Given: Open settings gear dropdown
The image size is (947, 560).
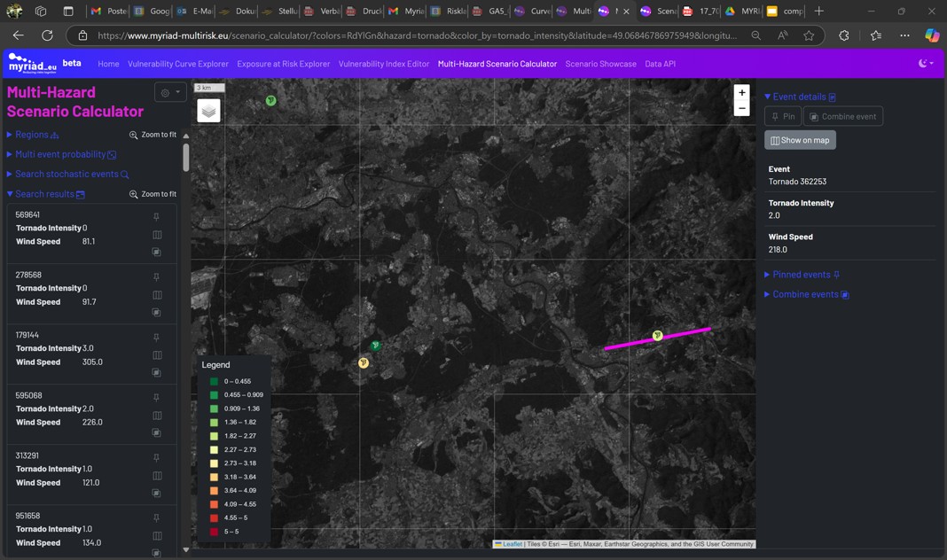Looking at the screenshot, I should pyautogui.click(x=169, y=92).
